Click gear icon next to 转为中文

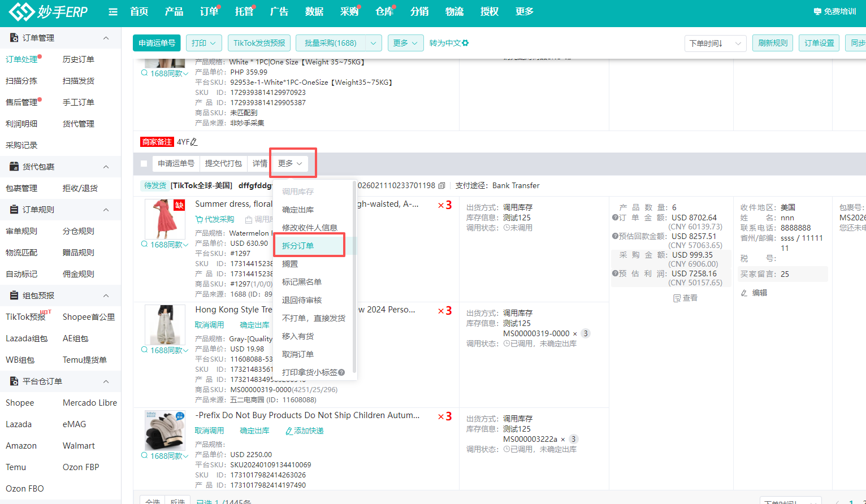(465, 43)
